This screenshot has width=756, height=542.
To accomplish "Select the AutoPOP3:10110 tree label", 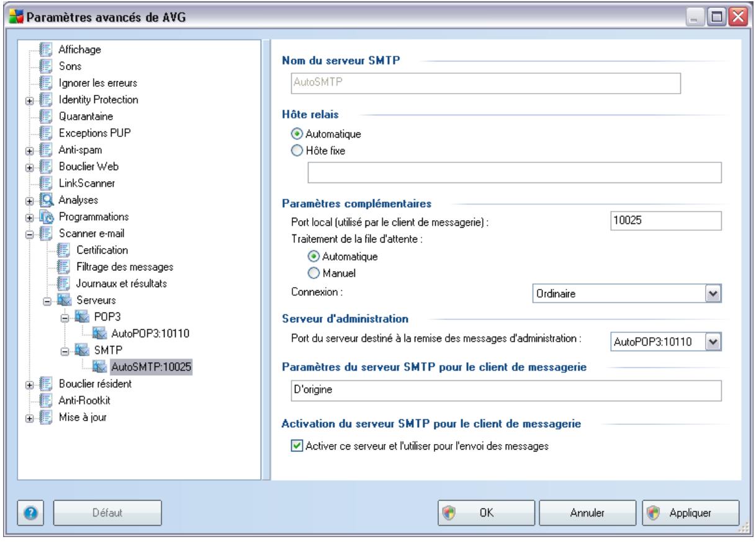I will pyautogui.click(x=150, y=334).
